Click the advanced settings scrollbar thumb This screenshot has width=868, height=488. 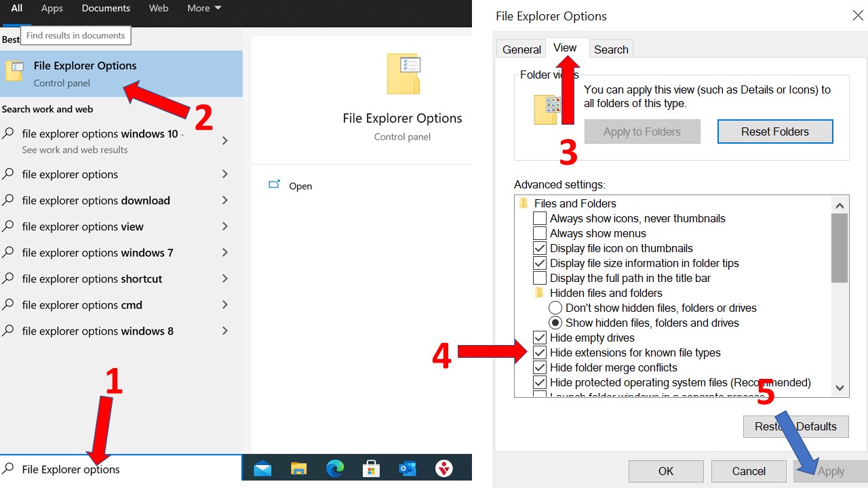(840, 248)
